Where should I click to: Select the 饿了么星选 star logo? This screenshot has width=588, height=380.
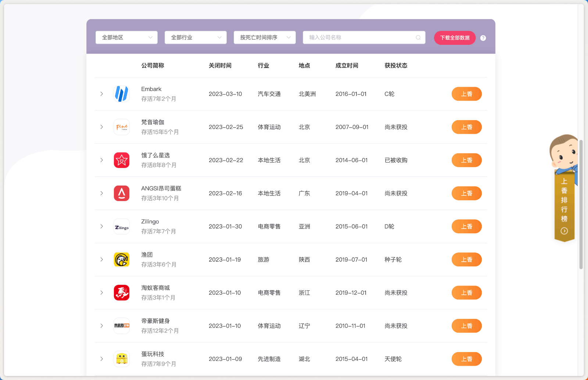pyautogui.click(x=122, y=160)
